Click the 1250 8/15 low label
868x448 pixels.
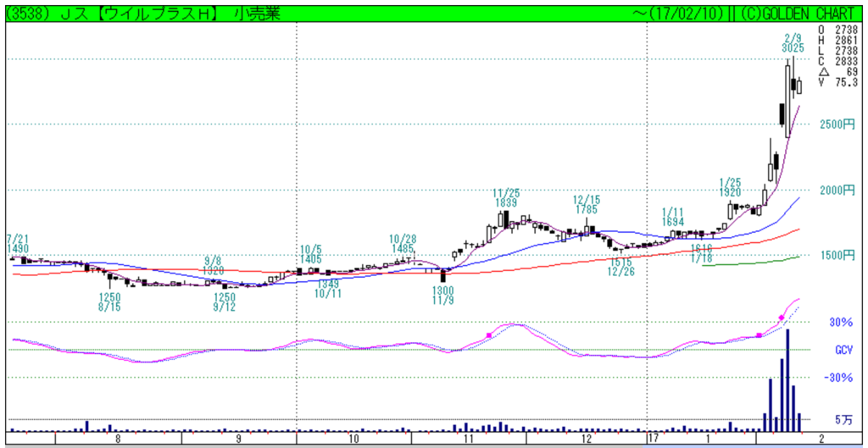pos(109,301)
